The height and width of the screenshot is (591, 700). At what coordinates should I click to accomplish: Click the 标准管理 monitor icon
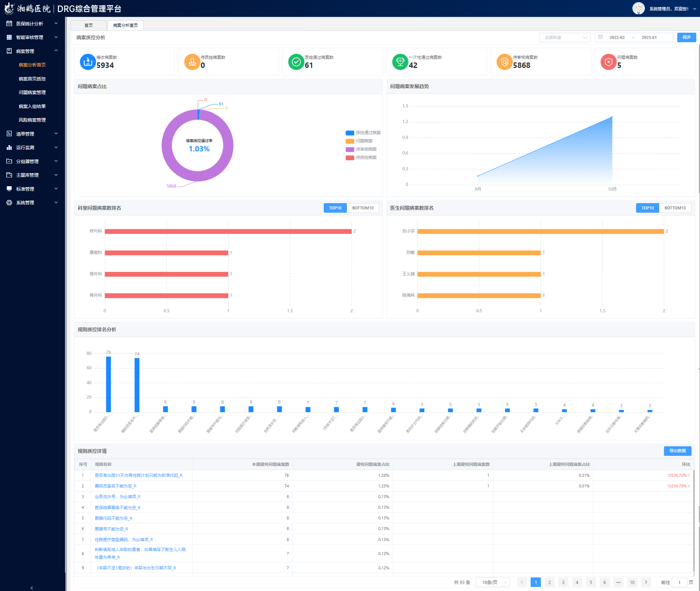tap(9, 189)
